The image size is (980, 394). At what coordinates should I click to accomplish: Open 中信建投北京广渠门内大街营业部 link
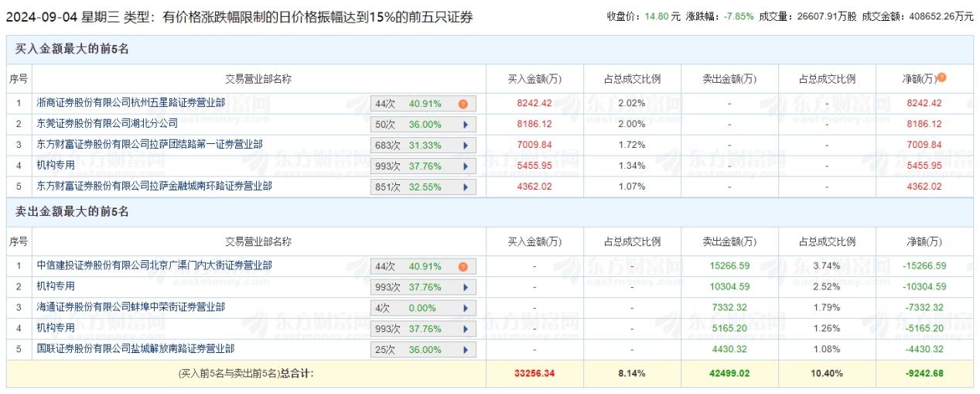(x=154, y=265)
